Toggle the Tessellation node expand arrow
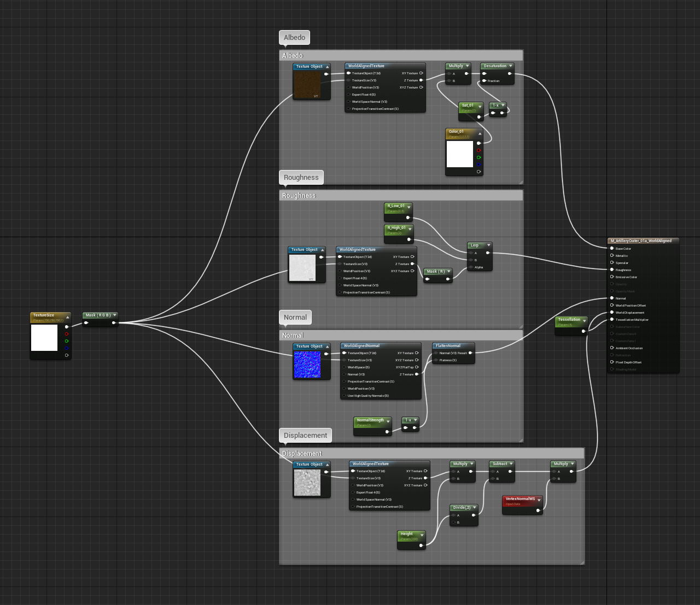The height and width of the screenshot is (605, 700). tap(584, 321)
